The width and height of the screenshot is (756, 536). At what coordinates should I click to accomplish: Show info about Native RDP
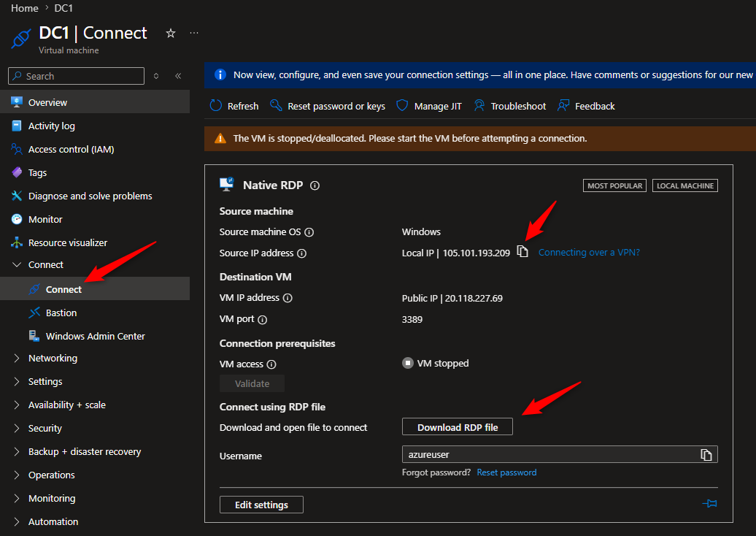[315, 185]
